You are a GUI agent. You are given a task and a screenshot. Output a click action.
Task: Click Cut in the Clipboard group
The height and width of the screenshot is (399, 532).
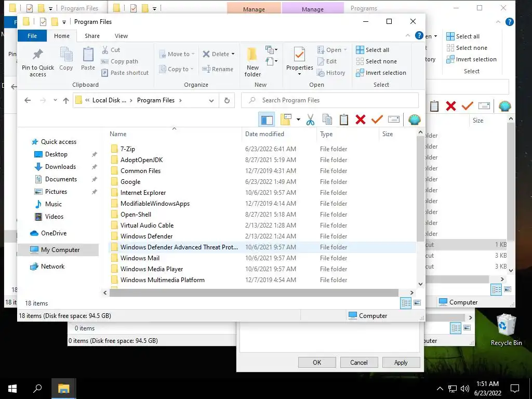[111, 50]
